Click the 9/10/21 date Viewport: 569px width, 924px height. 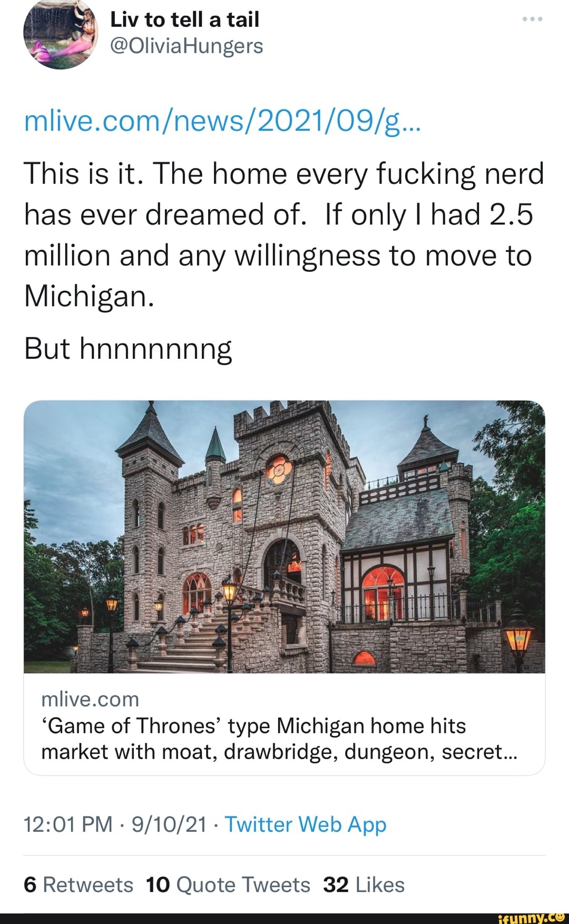point(169,824)
